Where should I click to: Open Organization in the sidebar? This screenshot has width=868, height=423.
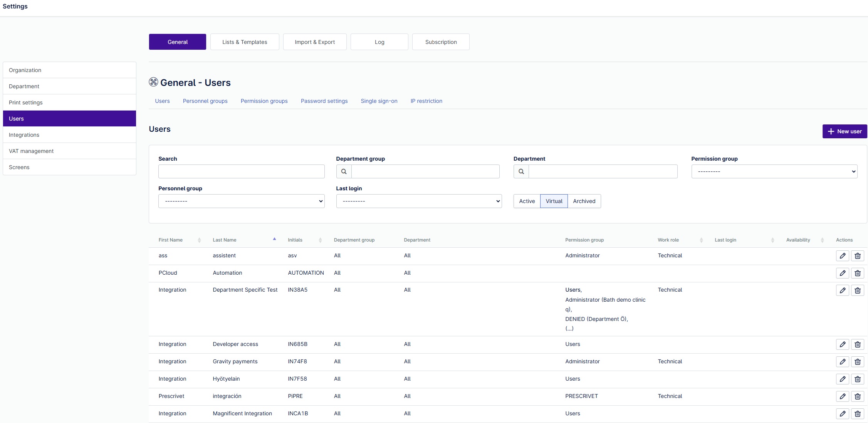[69, 70]
